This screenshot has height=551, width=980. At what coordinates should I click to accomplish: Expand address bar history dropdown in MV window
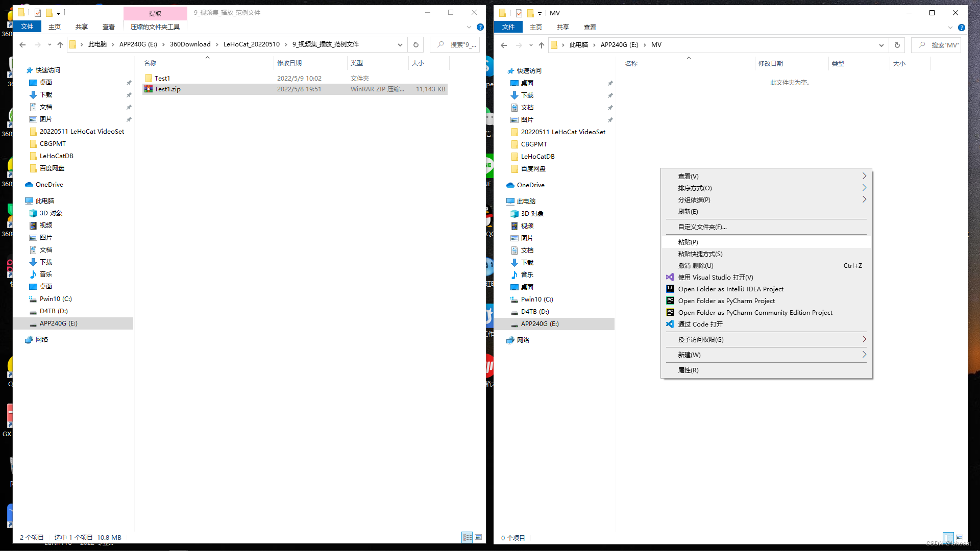click(x=881, y=45)
